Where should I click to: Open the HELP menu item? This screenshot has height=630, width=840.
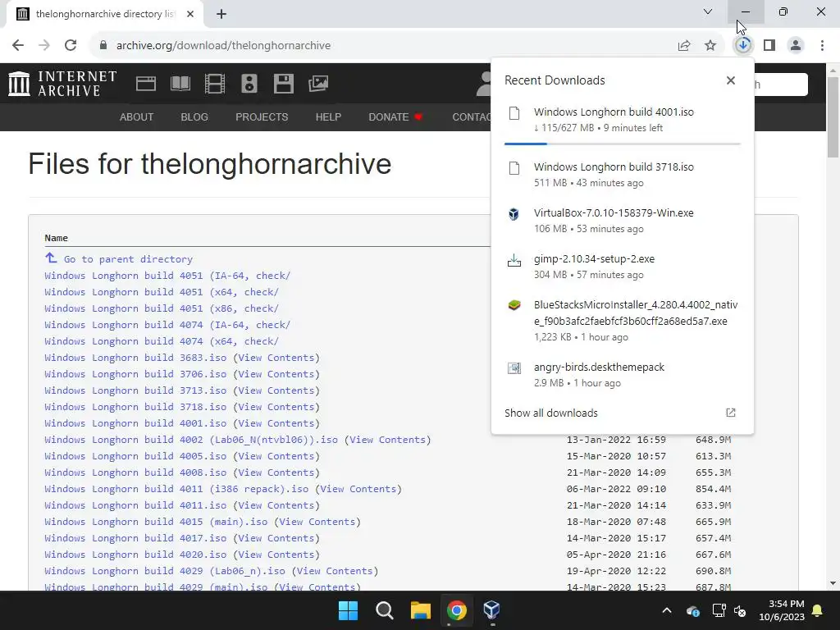[328, 116]
